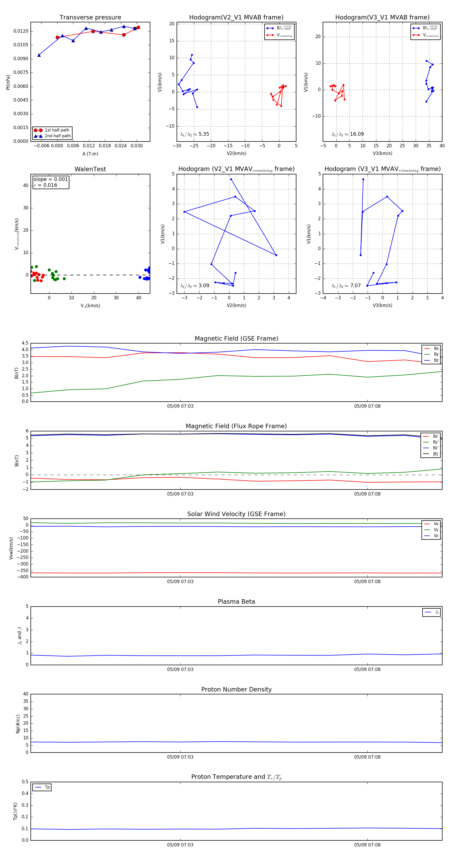Viewport: 473px width, 868px height.
Task: Click the 'Solar Wind Velocity (GSE Frame)' title
Action: [236, 514]
